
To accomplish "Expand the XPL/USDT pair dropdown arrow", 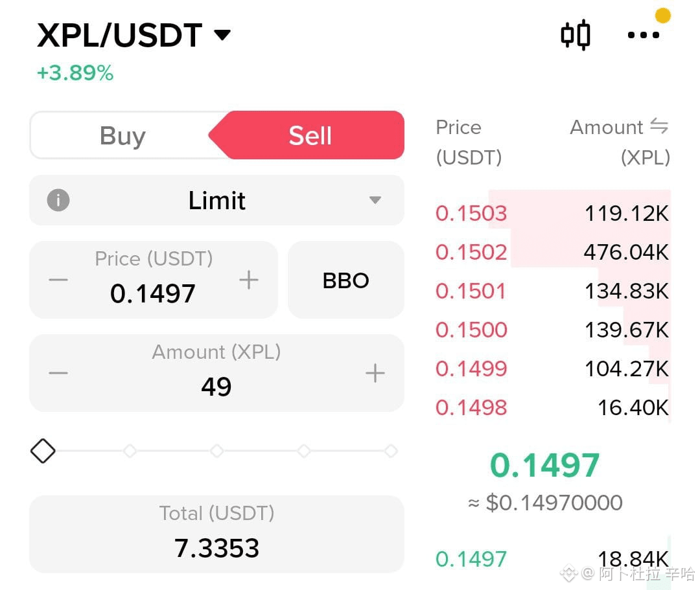I will (222, 34).
